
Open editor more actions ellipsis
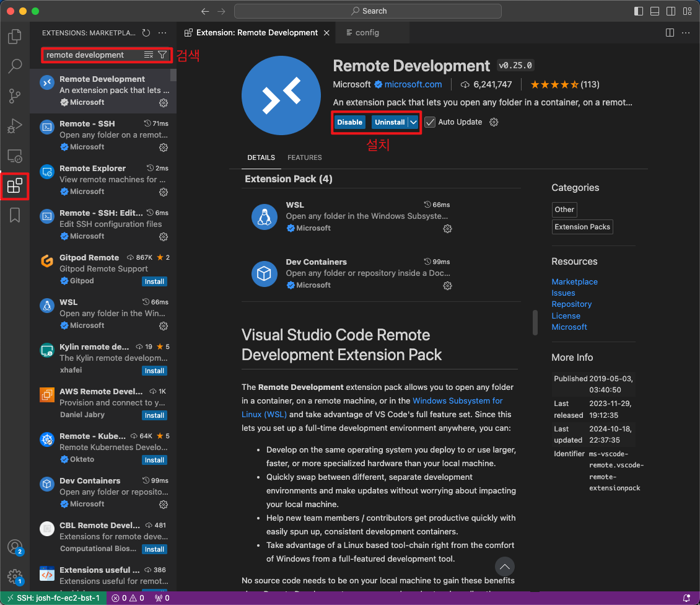[686, 33]
